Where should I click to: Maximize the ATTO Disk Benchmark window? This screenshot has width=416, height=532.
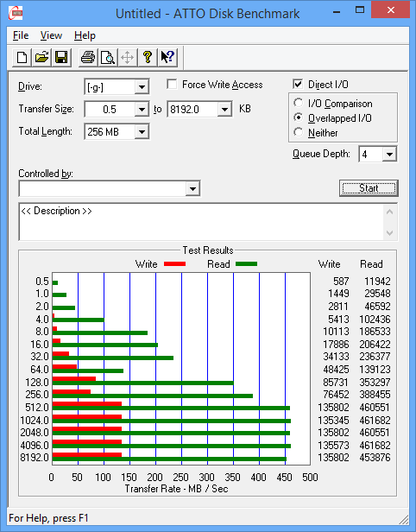pos(360,10)
